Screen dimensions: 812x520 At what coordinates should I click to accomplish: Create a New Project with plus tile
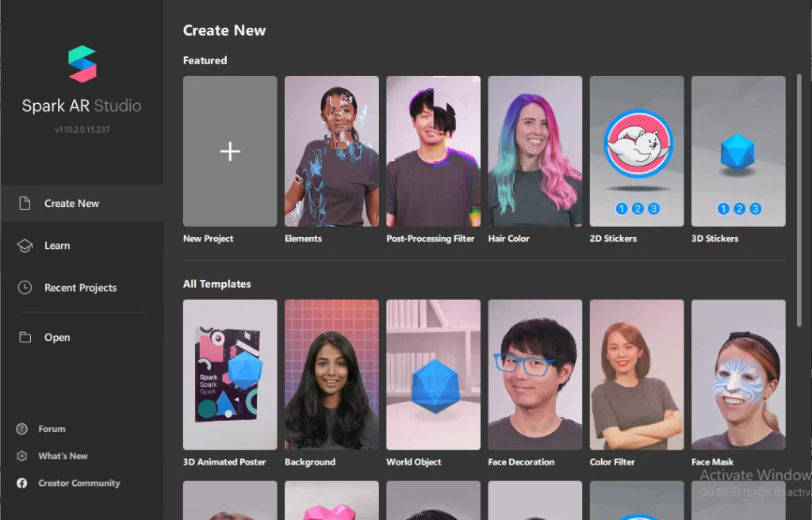pos(230,151)
